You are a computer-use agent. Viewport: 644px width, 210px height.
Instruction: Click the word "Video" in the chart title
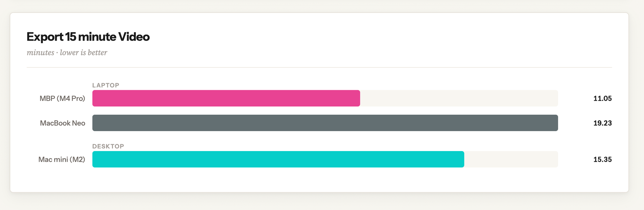(134, 37)
